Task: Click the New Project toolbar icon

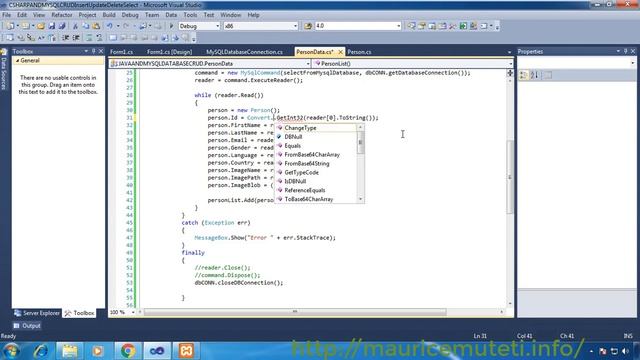Action: pos(9,26)
